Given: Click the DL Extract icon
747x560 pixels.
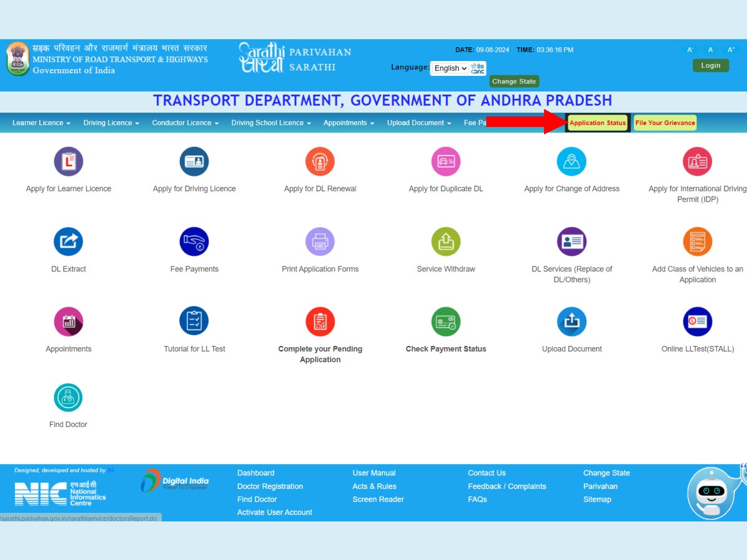Looking at the screenshot, I should coord(68,242).
